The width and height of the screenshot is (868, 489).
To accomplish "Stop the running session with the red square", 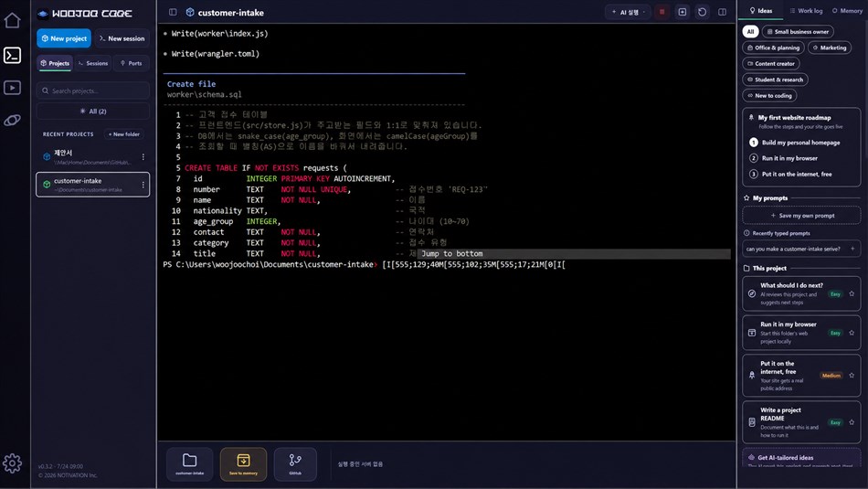I will [x=662, y=12].
